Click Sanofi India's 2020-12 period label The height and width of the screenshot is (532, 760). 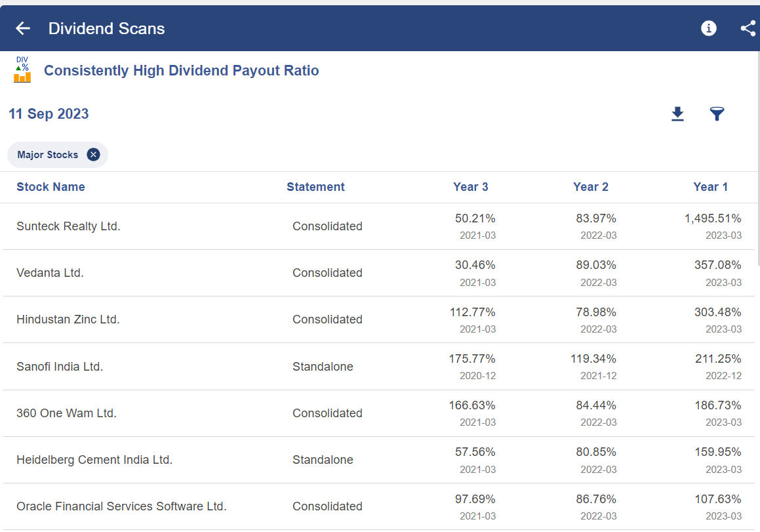(x=478, y=376)
